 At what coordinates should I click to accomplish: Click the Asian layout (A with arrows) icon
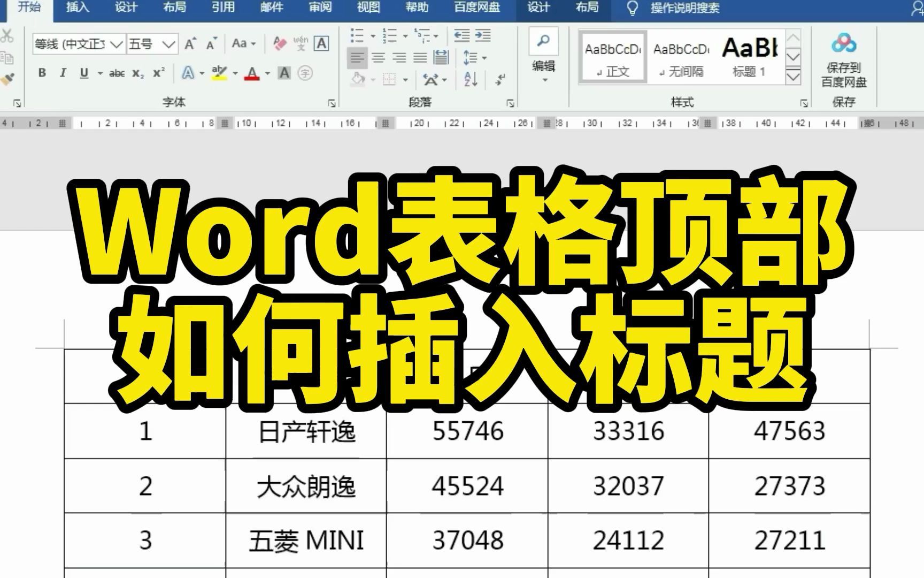(x=430, y=80)
